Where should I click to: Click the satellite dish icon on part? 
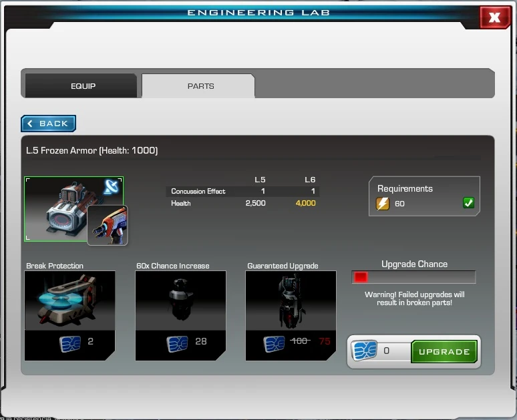point(112,187)
